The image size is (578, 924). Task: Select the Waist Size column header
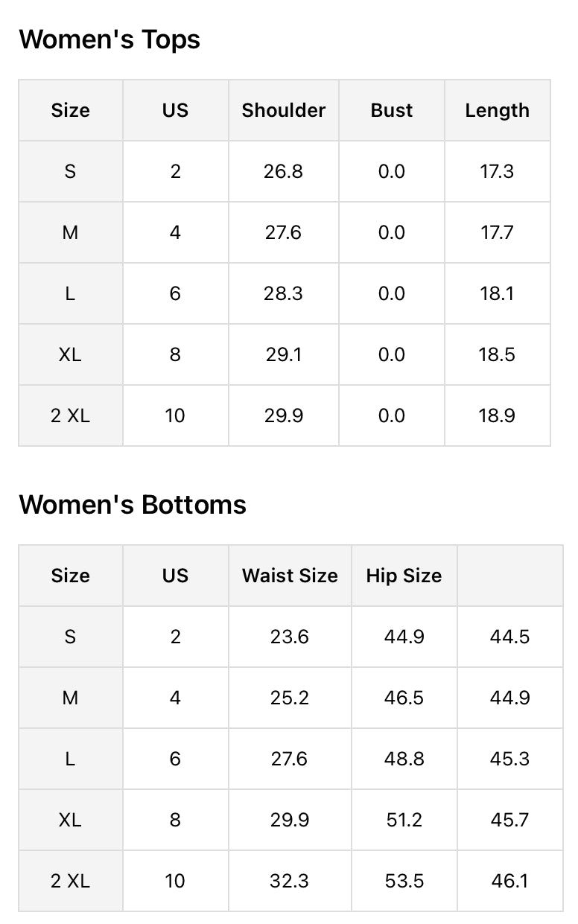pos(290,576)
